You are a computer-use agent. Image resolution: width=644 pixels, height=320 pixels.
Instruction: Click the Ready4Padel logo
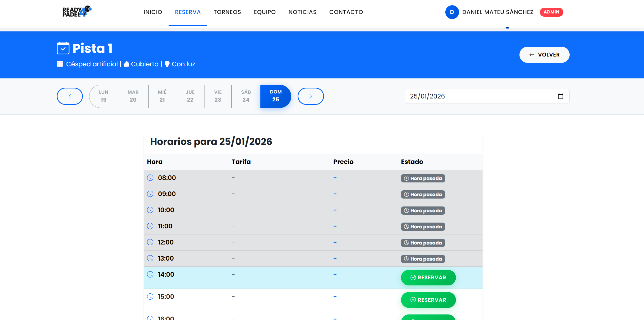click(x=77, y=12)
